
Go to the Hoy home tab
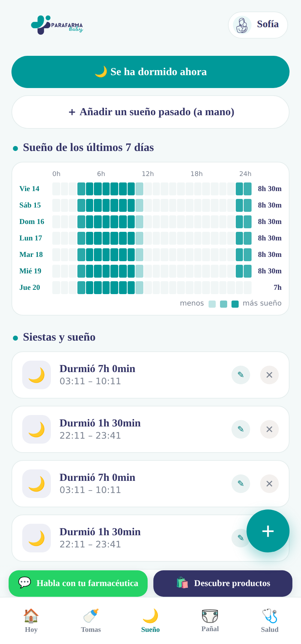tap(31, 621)
